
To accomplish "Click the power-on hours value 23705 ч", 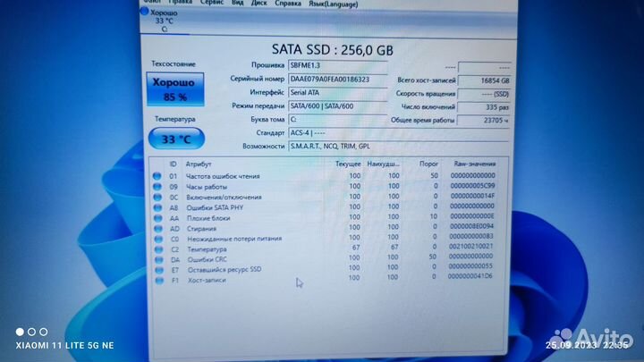I will (x=484, y=121).
